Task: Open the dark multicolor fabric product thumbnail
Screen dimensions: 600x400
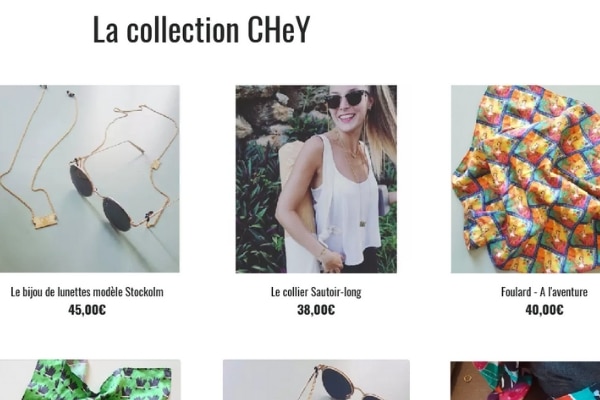Action: coord(525,380)
